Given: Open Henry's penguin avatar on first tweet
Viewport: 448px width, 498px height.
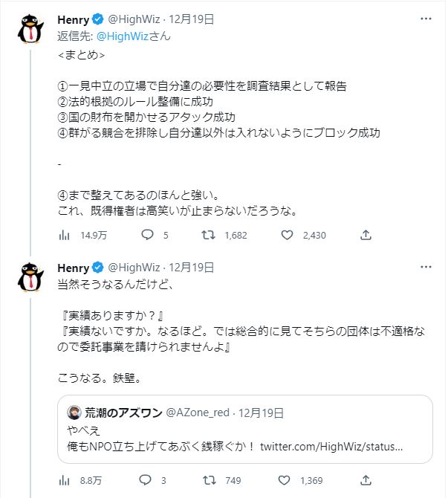Looking at the screenshot, I should [x=30, y=28].
